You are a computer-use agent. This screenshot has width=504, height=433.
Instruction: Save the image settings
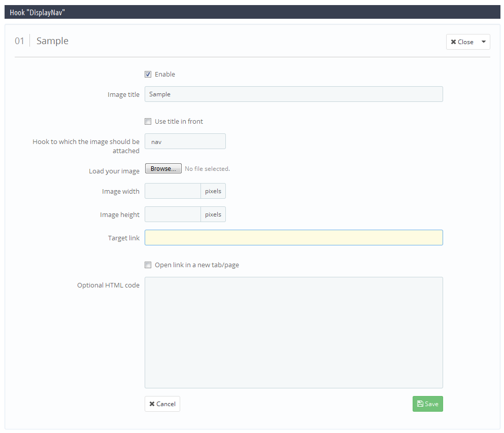click(x=427, y=404)
